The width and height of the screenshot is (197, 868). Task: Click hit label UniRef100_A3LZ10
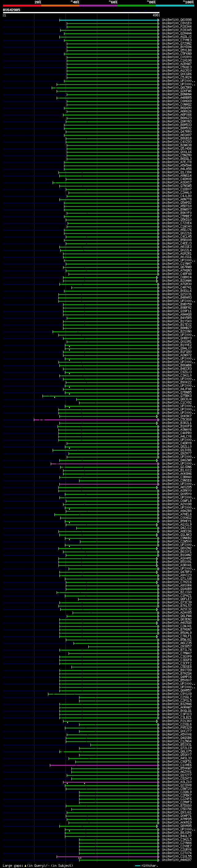pos(177,782)
